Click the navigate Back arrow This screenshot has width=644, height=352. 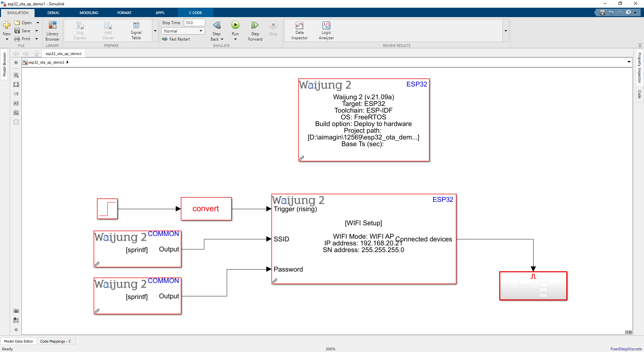[16, 54]
